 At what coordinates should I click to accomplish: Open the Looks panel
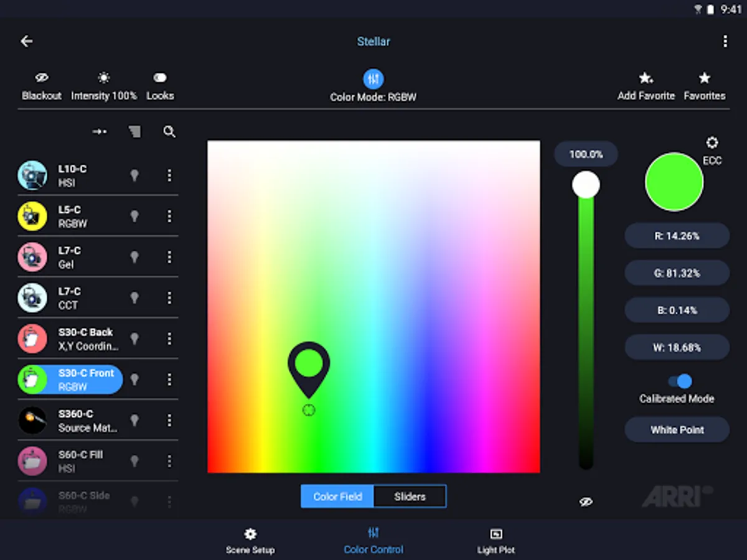click(x=160, y=86)
